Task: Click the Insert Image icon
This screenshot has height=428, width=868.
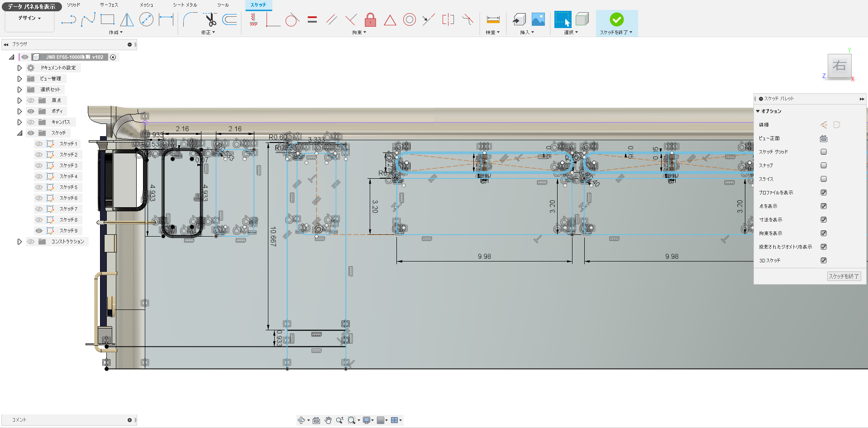Action: pyautogui.click(x=538, y=19)
